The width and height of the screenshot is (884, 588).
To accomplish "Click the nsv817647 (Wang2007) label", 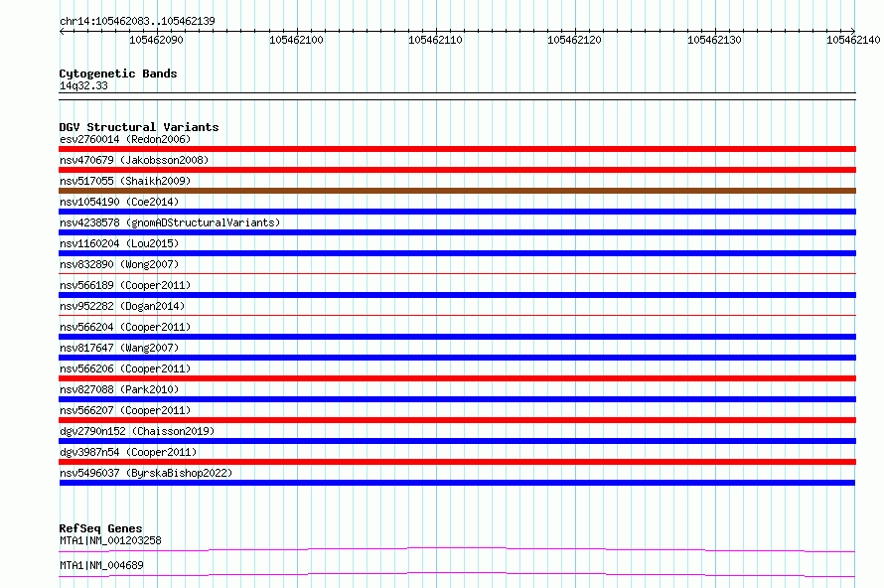I will tap(119, 348).
